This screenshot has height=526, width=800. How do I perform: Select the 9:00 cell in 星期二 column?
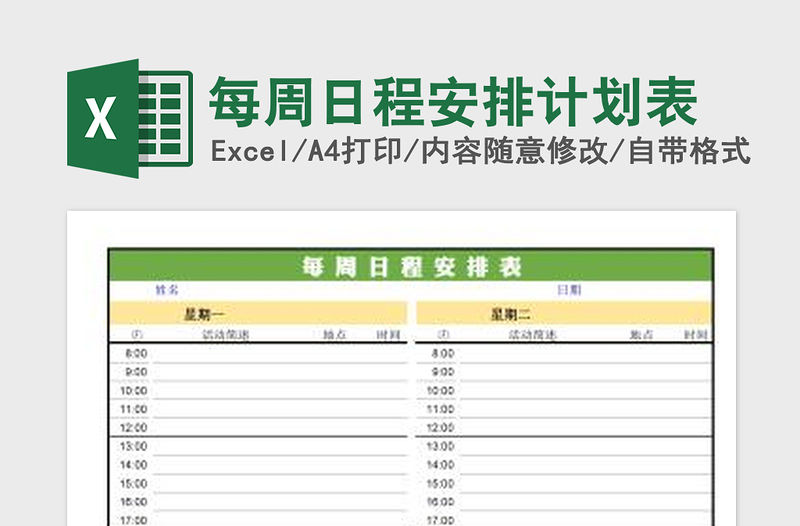(443, 372)
